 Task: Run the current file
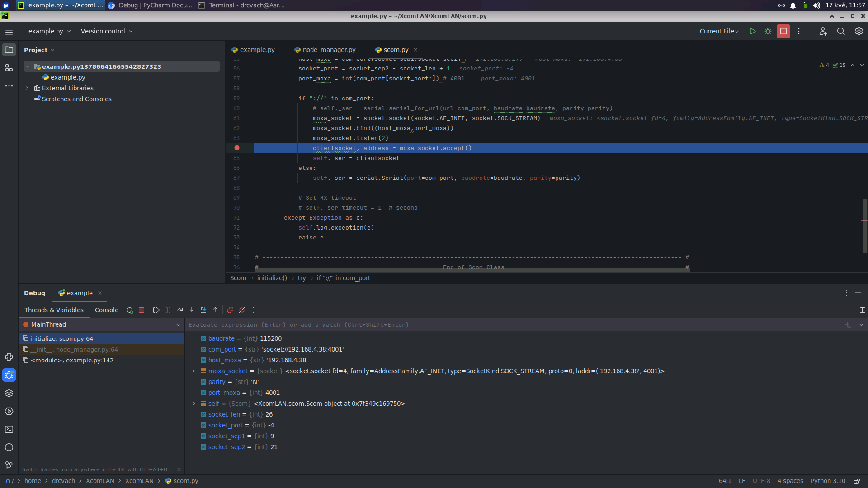coord(753,31)
